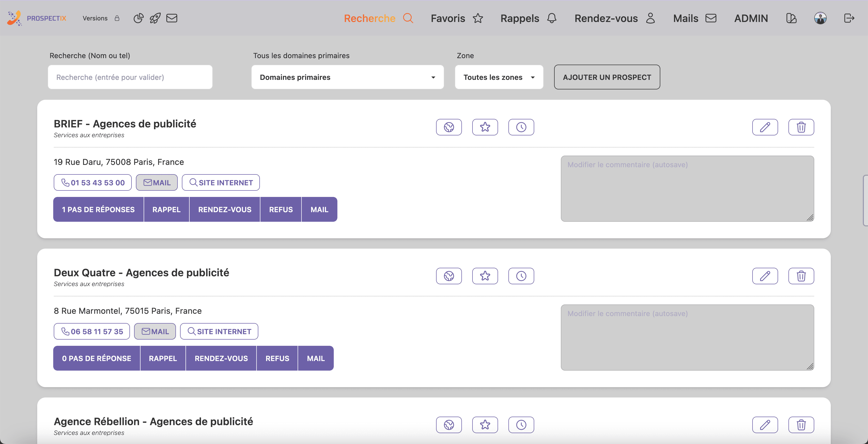The image size is (868, 444).
Task: Click the MAIL contact button for BRIEF
Action: [x=157, y=182]
